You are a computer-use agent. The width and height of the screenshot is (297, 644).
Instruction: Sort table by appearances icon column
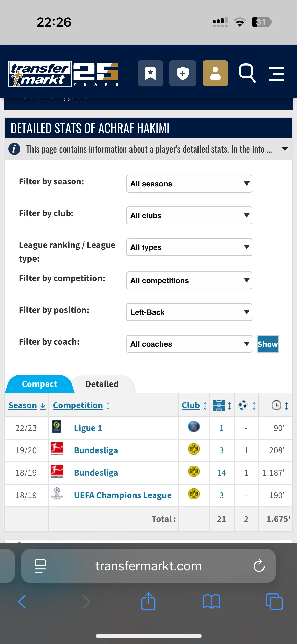[222, 405]
